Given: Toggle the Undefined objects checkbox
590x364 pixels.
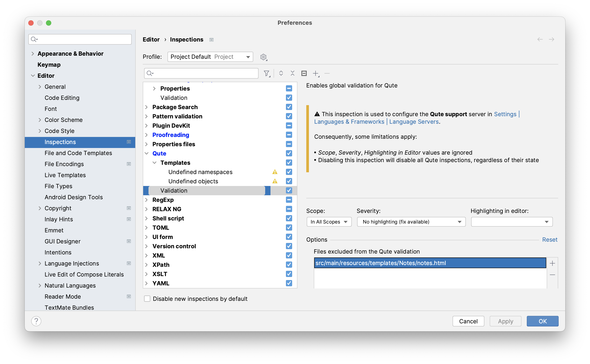Looking at the screenshot, I should click(289, 181).
